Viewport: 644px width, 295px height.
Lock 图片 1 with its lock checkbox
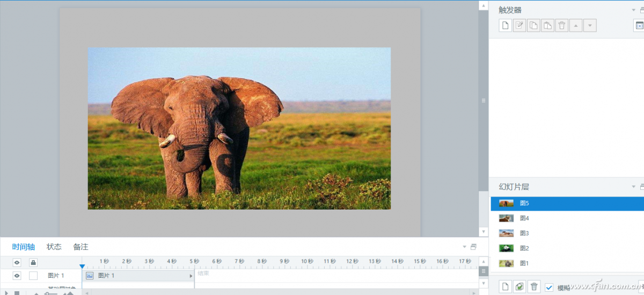point(33,276)
